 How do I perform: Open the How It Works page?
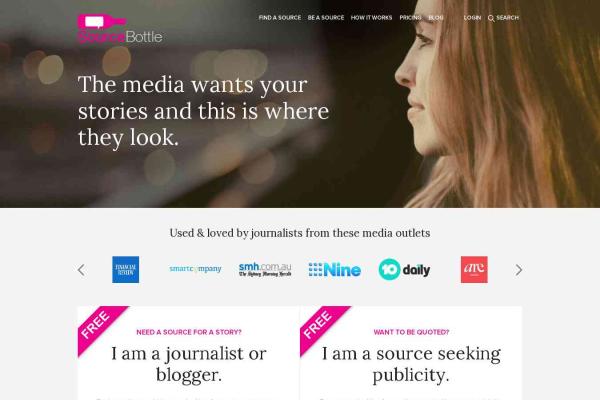371,18
